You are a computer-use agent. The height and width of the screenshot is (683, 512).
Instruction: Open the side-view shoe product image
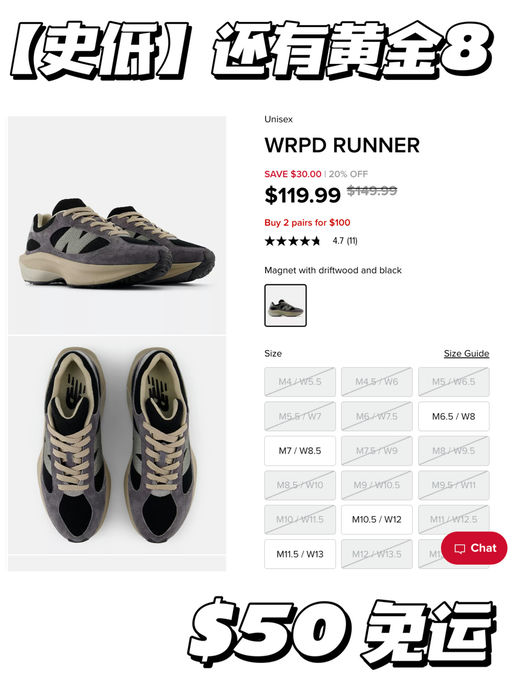pyautogui.click(x=117, y=225)
